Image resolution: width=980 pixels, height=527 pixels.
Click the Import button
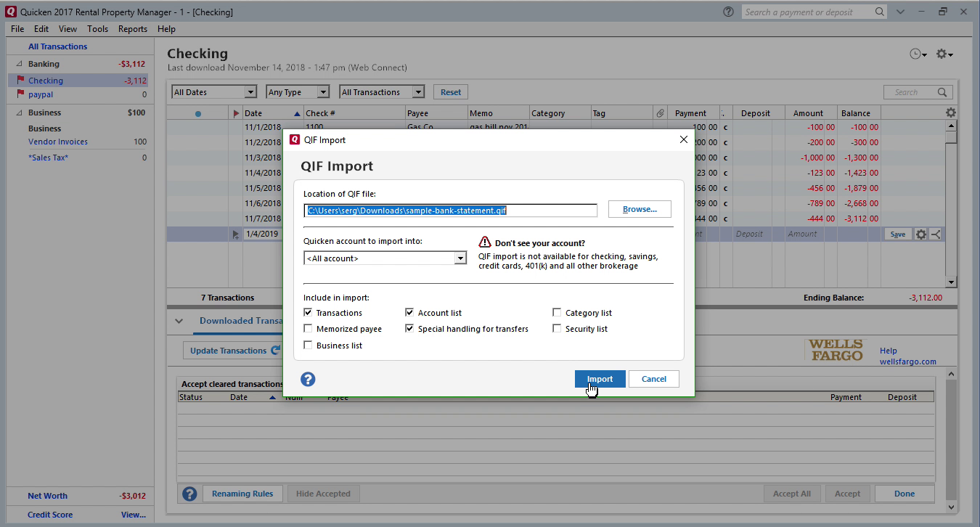(600, 379)
